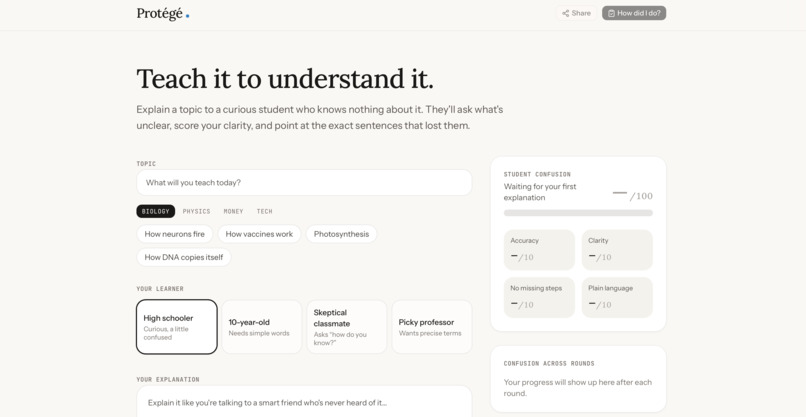
Task: Click the "Your learner" section label
Action: tap(160, 289)
